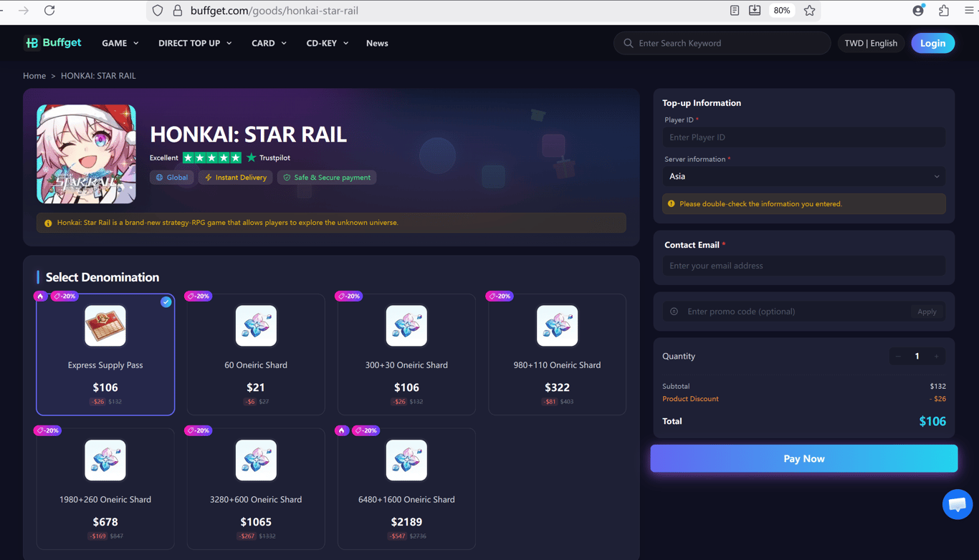Viewport: 979px width, 560px height.
Task: Click the Contact Email input field
Action: click(804, 266)
